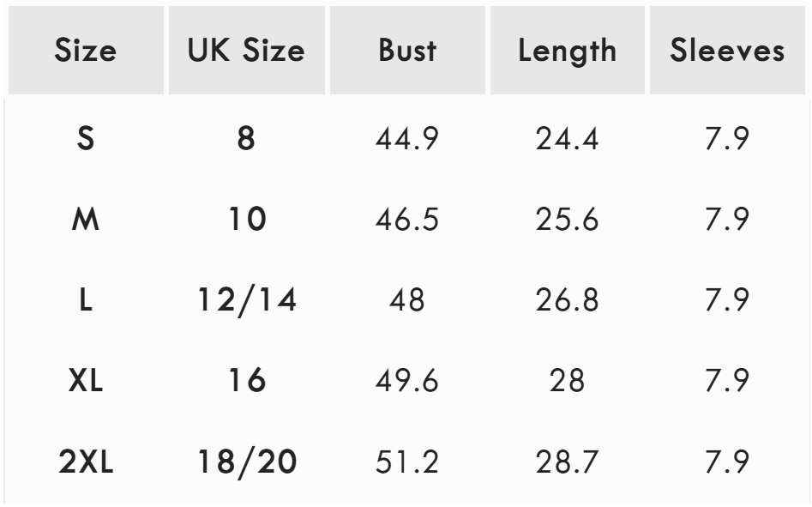Image resolution: width=812 pixels, height=507 pixels.
Task: Select bust value 49.6
Action: [407, 382]
